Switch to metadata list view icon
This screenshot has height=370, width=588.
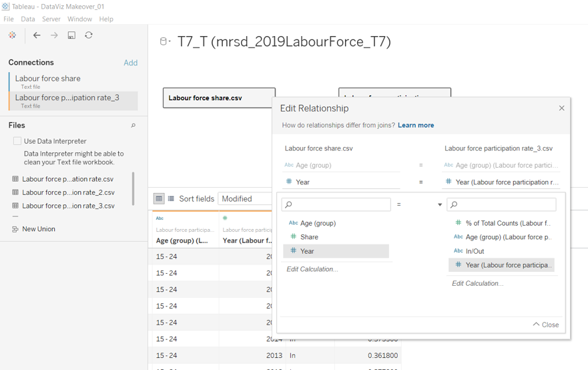171,198
